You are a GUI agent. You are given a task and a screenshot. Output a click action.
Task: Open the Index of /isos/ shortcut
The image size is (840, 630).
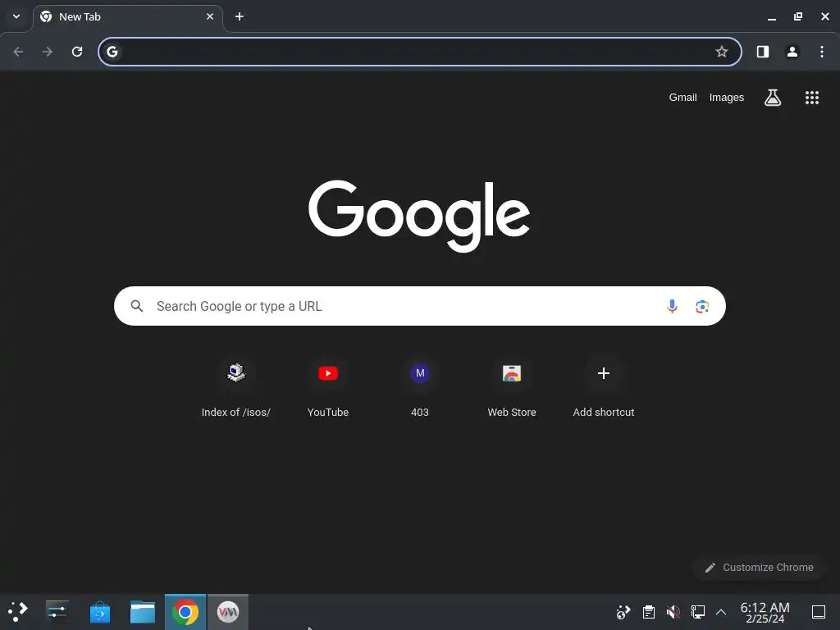pos(235,386)
